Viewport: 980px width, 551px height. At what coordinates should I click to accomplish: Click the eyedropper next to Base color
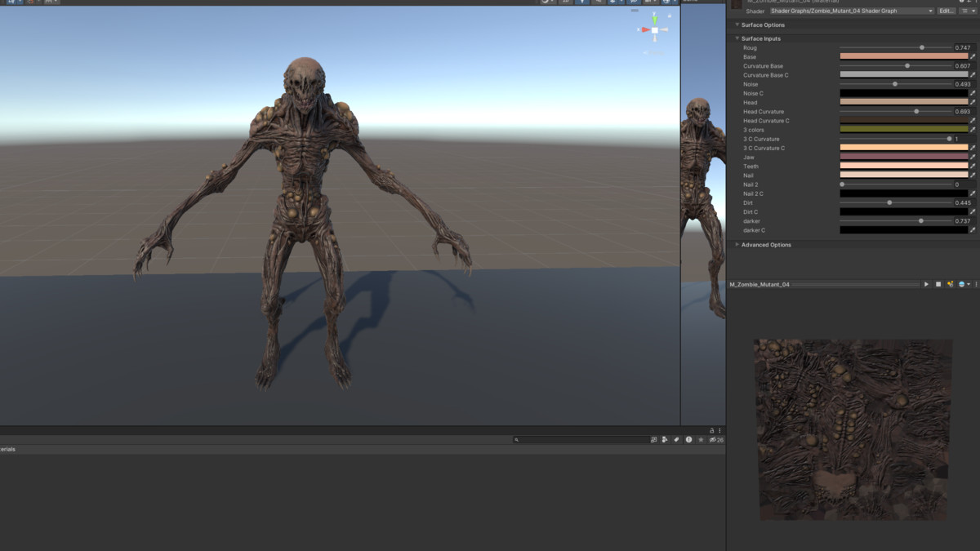pyautogui.click(x=973, y=57)
